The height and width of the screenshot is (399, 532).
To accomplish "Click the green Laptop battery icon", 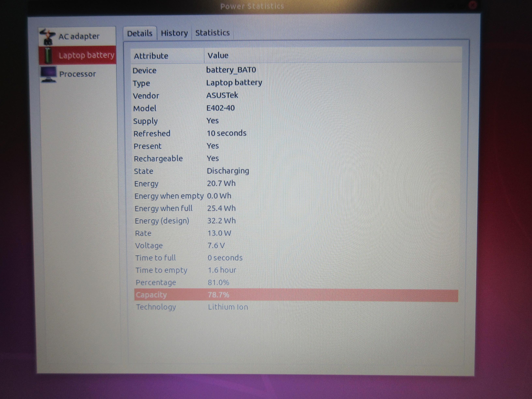I will [48, 56].
